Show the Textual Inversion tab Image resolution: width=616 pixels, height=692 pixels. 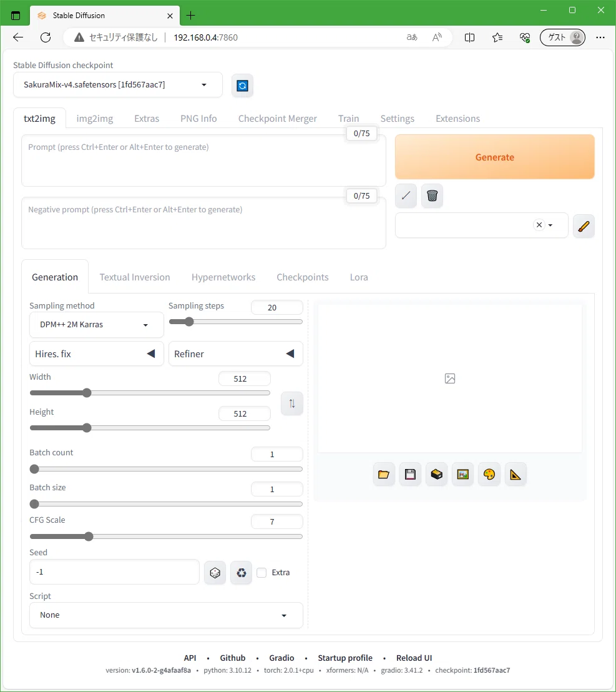(x=134, y=277)
